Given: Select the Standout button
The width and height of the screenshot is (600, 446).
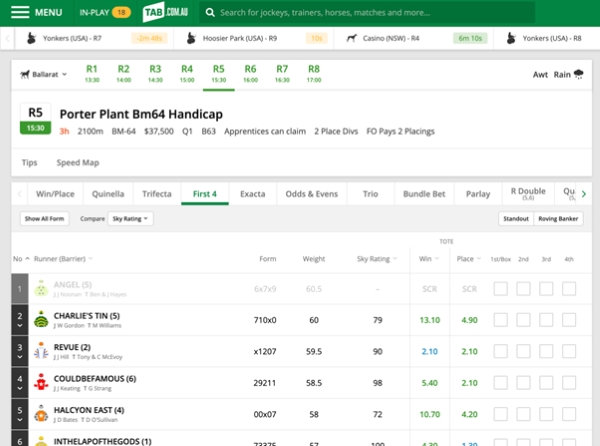Looking at the screenshot, I should point(516,219).
